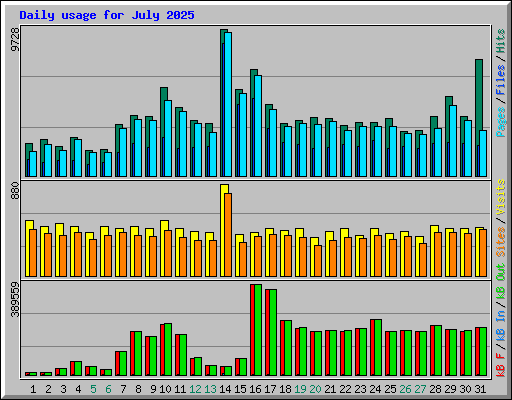This screenshot has height=400, width=512.
Task: Select day 17 on the x-axis
Action: (270, 389)
